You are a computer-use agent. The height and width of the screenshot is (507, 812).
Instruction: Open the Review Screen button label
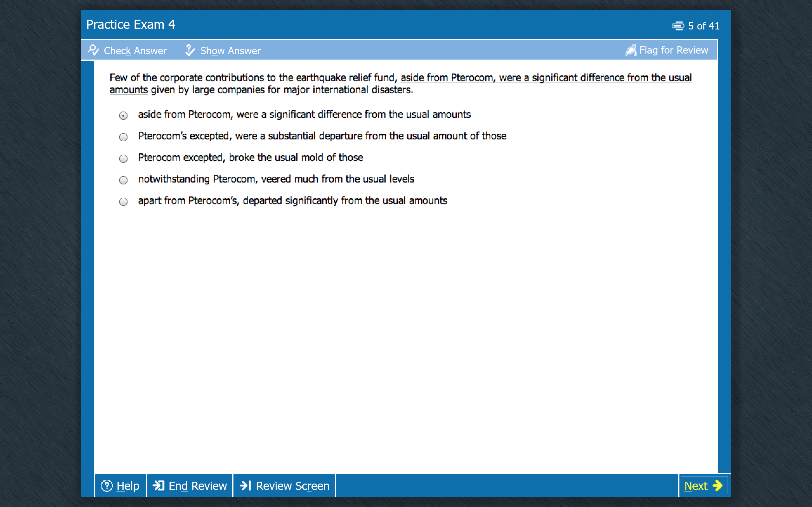click(x=292, y=485)
